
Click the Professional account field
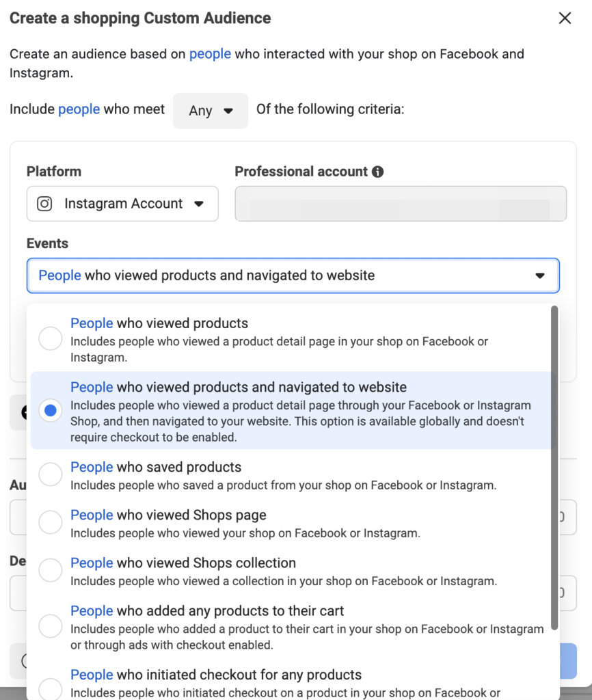click(x=401, y=203)
